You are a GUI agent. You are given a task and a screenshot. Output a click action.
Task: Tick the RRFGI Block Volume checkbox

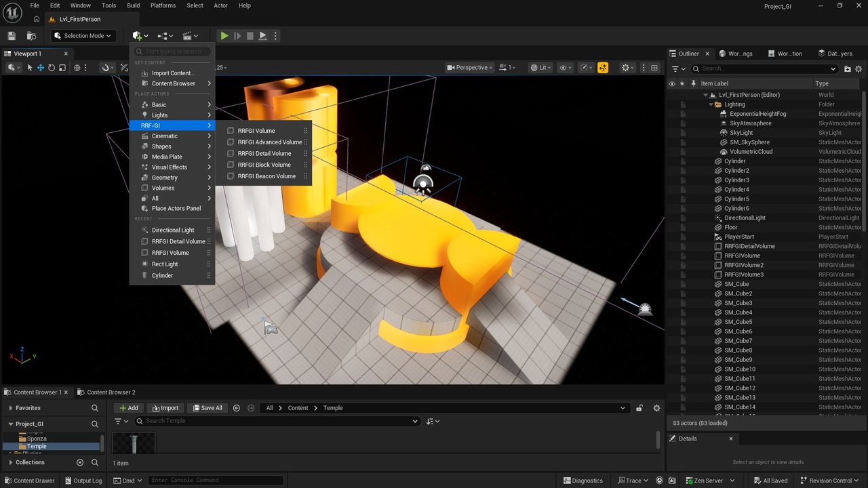[231, 165]
